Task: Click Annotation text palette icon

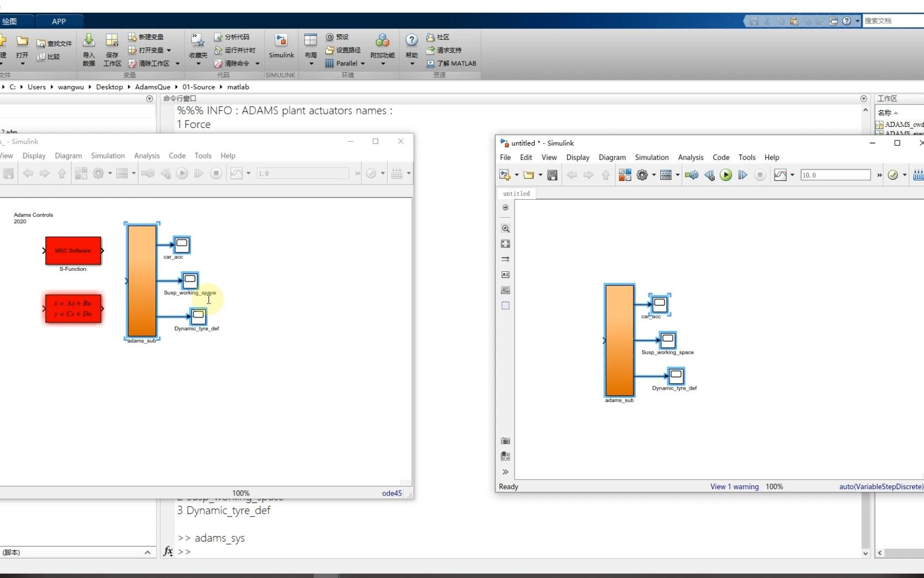Action: [x=505, y=275]
